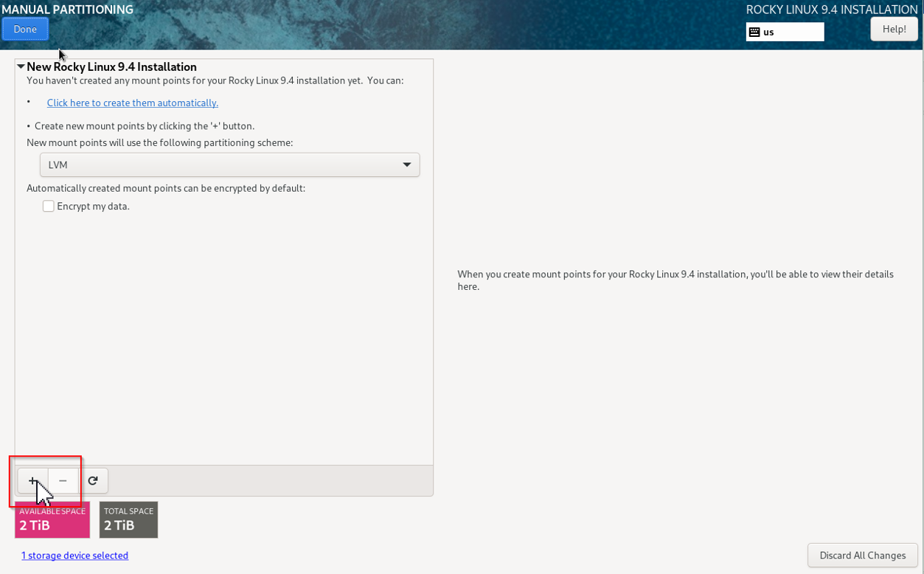
Task: Click the keyboard icon in layout indicator
Action: tap(754, 32)
